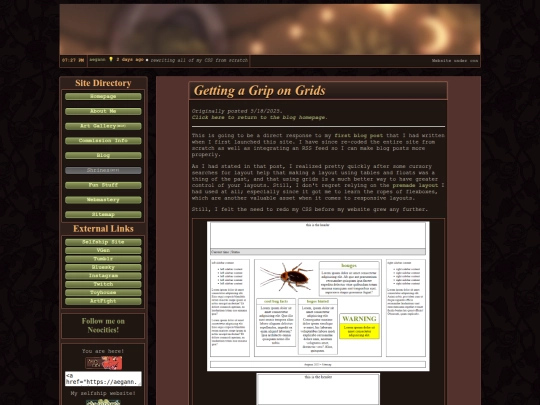Open the Commission Info page
This screenshot has height=405, width=540.
pyautogui.click(x=103, y=141)
